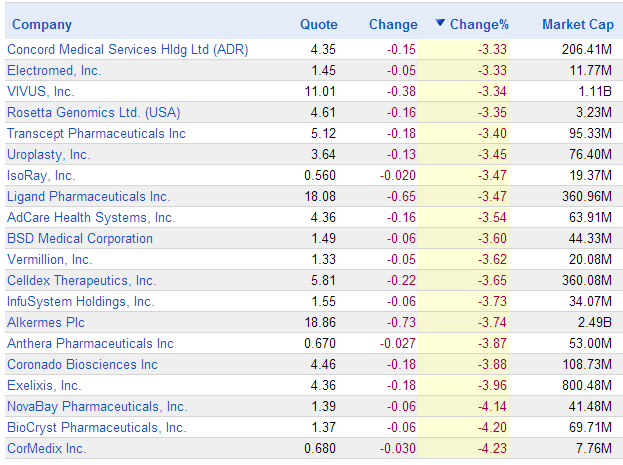Click the CorMedix Inc. link

47,448
